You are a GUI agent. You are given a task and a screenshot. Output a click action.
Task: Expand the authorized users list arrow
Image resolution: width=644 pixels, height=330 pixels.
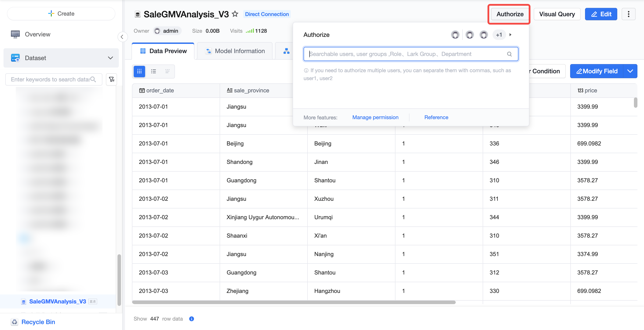tap(510, 35)
